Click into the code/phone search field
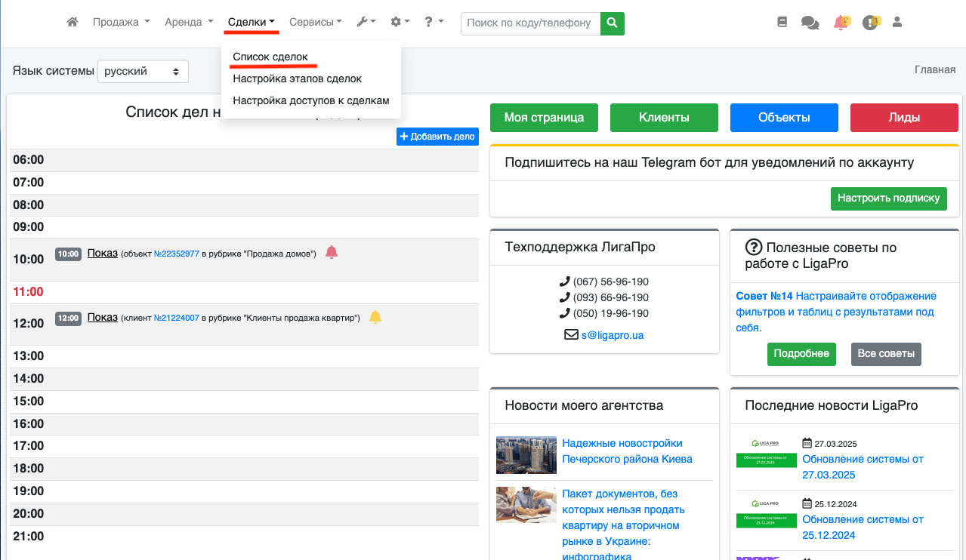The width and height of the screenshot is (966, 560). click(530, 23)
